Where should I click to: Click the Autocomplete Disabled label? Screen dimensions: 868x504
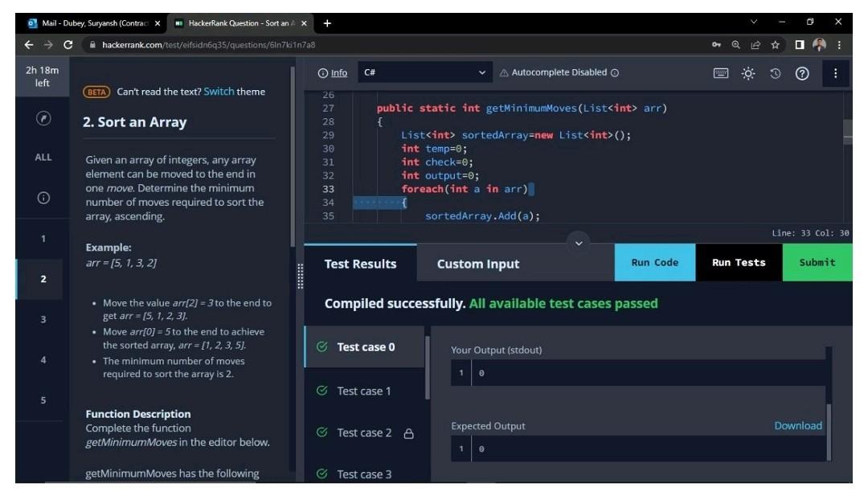tap(559, 72)
